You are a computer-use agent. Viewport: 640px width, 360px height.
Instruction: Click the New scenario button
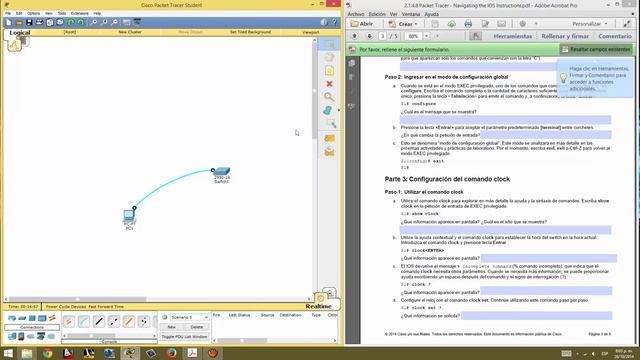point(171,327)
